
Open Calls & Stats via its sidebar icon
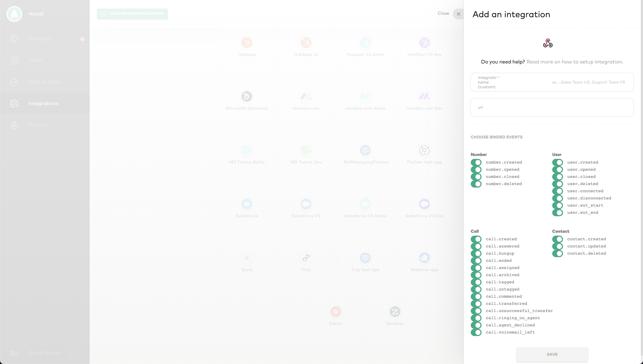pos(14,82)
